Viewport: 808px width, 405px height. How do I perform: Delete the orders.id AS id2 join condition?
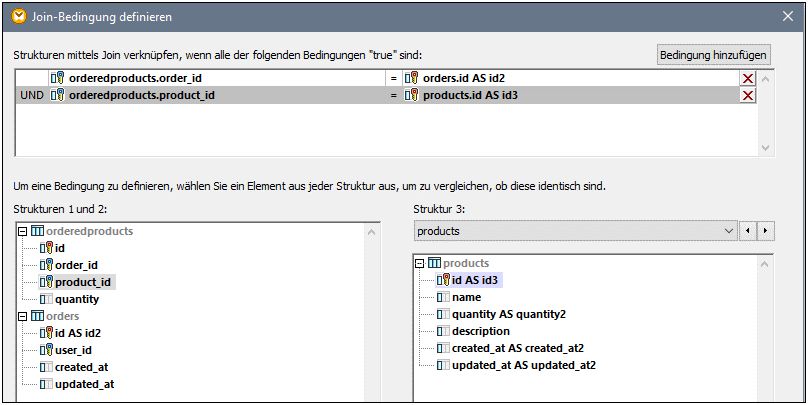(x=747, y=78)
